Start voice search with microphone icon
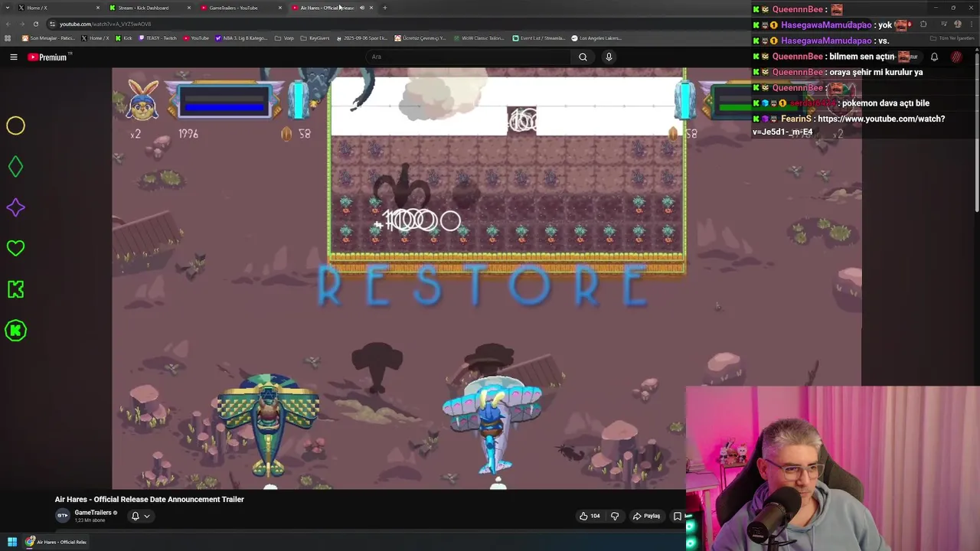This screenshot has height=551, width=980. tap(609, 57)
